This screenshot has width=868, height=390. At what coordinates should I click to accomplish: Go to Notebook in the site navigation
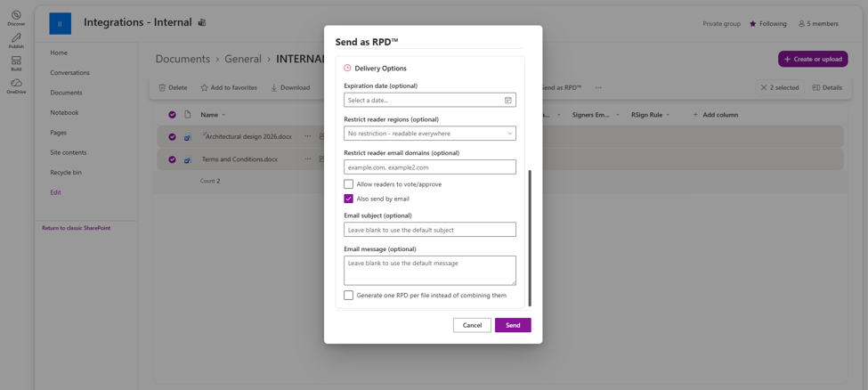pyautogui.click(x=64, y=112)
